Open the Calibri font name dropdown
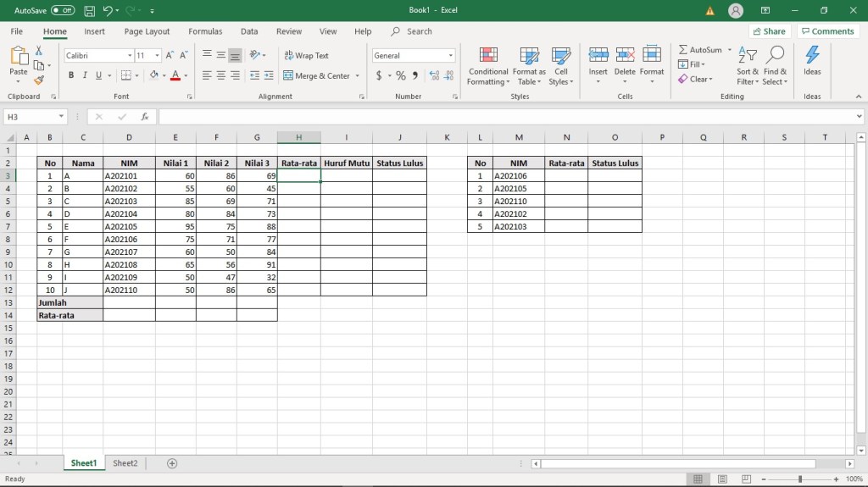Screen dimensions: 868x487 pos(129,56)
